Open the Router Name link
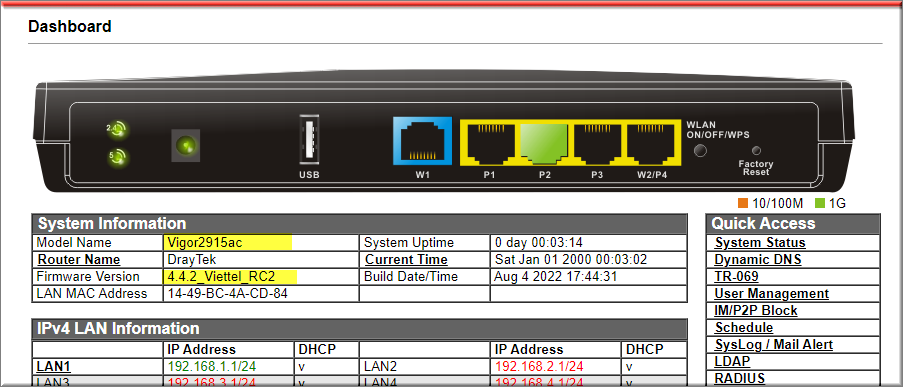 pos(79,260)
